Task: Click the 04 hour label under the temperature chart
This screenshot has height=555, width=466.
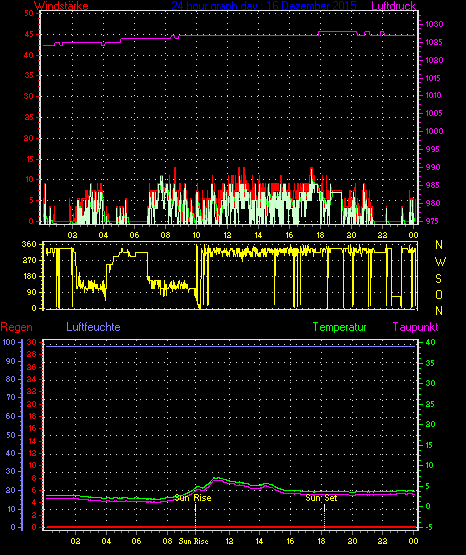Action: pyautogui.click(x=106, y=541)
